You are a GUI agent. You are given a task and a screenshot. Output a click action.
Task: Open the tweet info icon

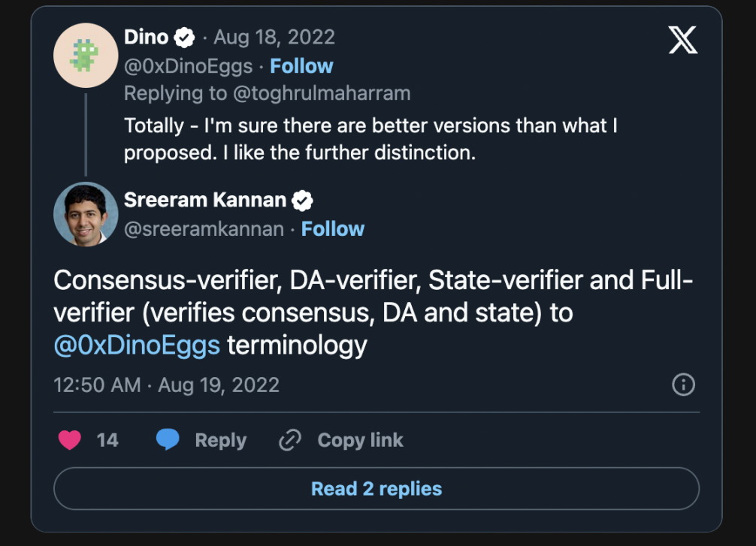[x=682, y=385]
